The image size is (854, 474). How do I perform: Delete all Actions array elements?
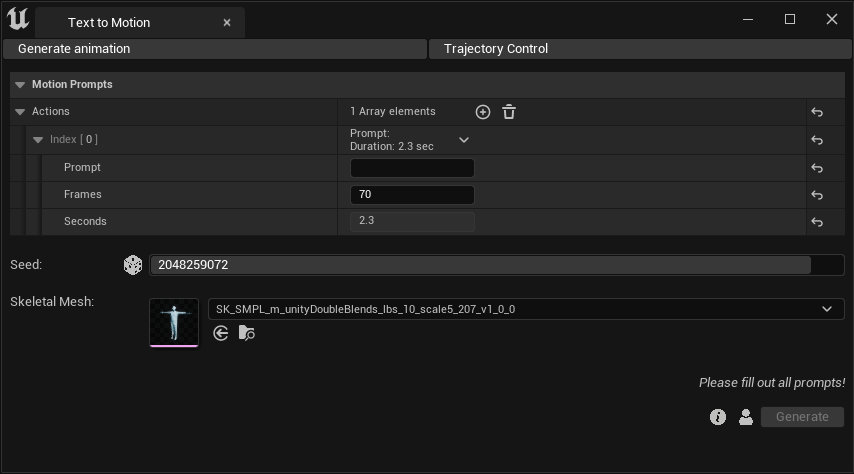pyautogui.click(x=509, y=112)
